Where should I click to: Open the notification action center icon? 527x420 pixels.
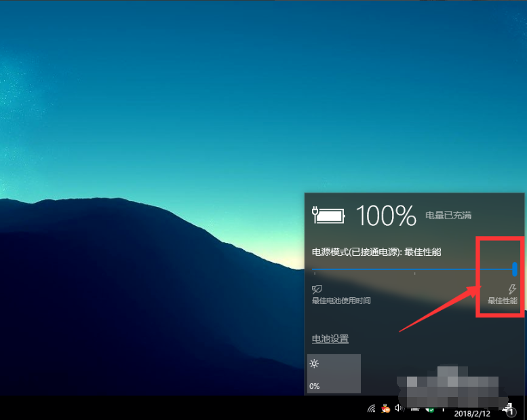click(509, 409)
